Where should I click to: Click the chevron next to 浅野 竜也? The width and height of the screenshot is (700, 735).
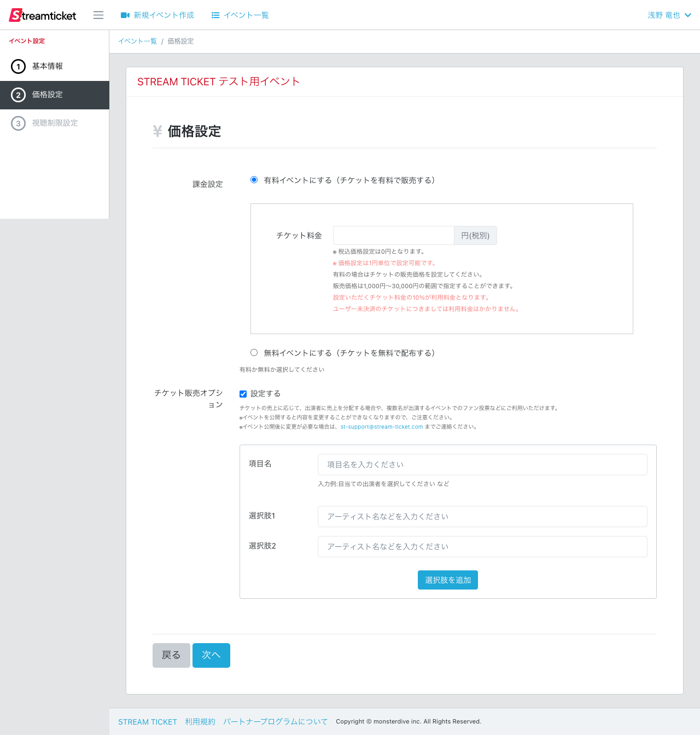click(688, 15)
